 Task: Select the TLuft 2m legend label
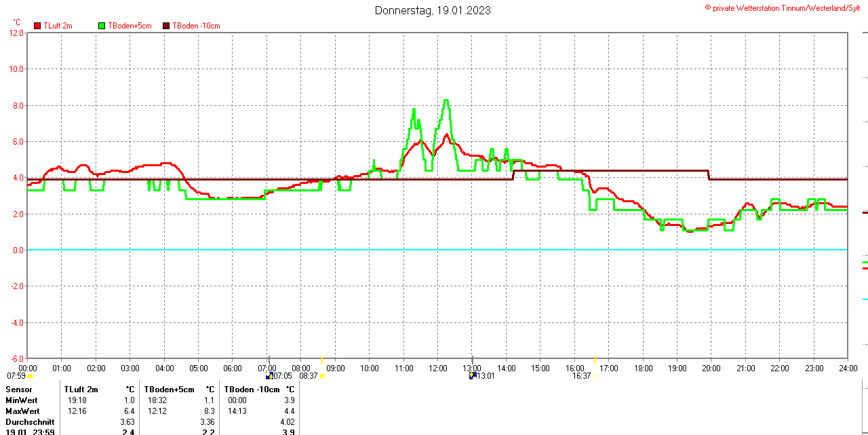(x=58, y=26)
